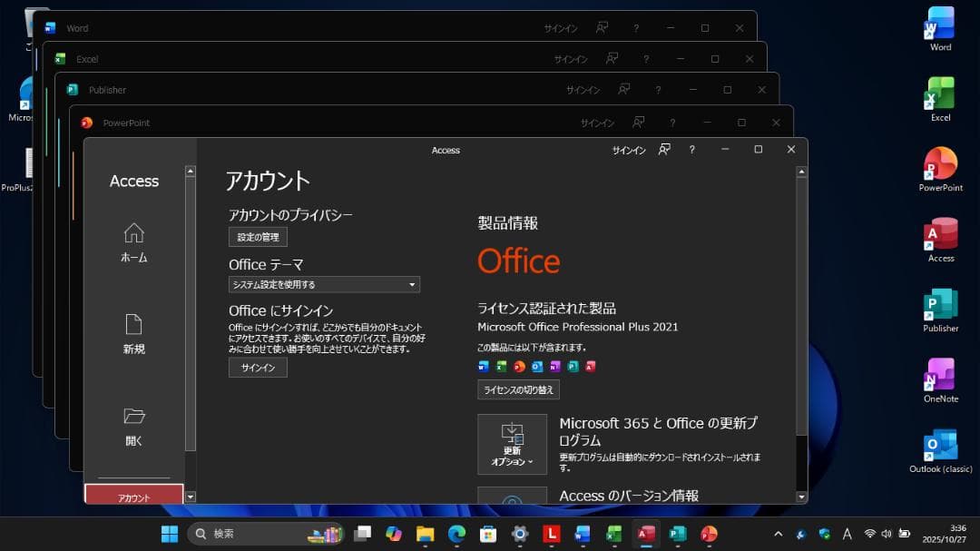Open Settings gear on the taskbar

point(520,534)
